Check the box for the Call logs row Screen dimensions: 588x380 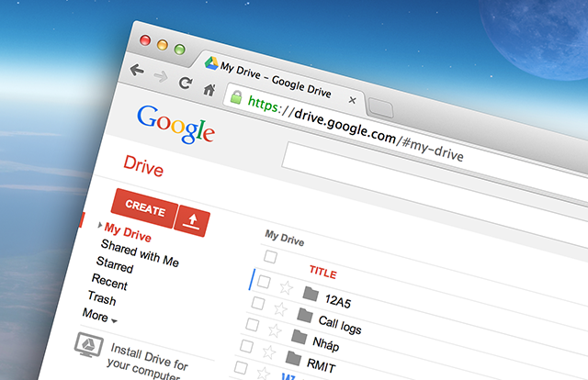click(x=257, y=303)
